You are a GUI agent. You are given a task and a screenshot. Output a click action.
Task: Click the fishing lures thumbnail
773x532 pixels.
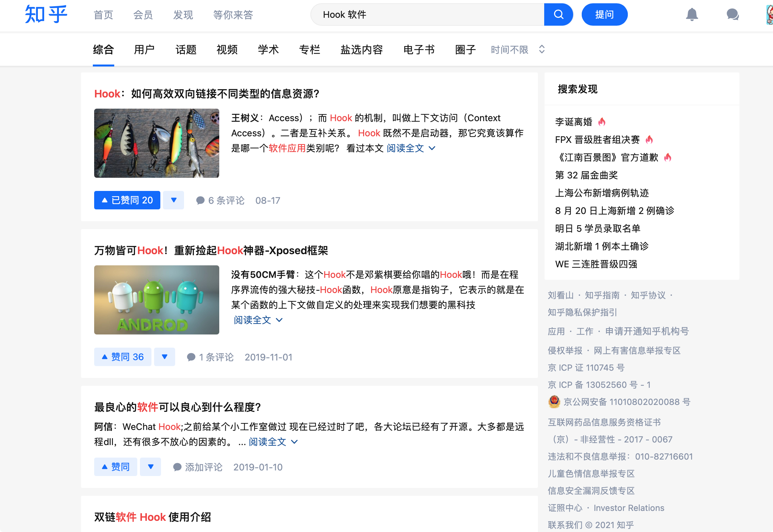[156, 143]
